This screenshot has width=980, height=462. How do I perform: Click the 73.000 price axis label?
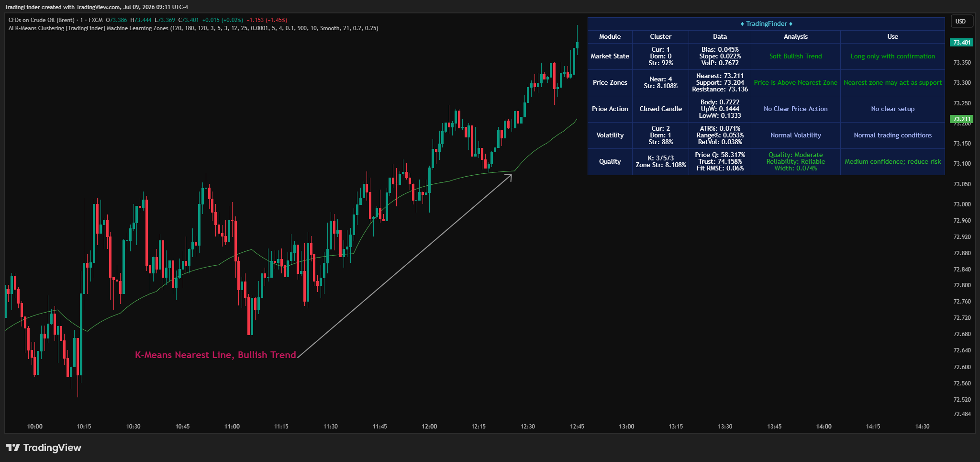point(962,204)
